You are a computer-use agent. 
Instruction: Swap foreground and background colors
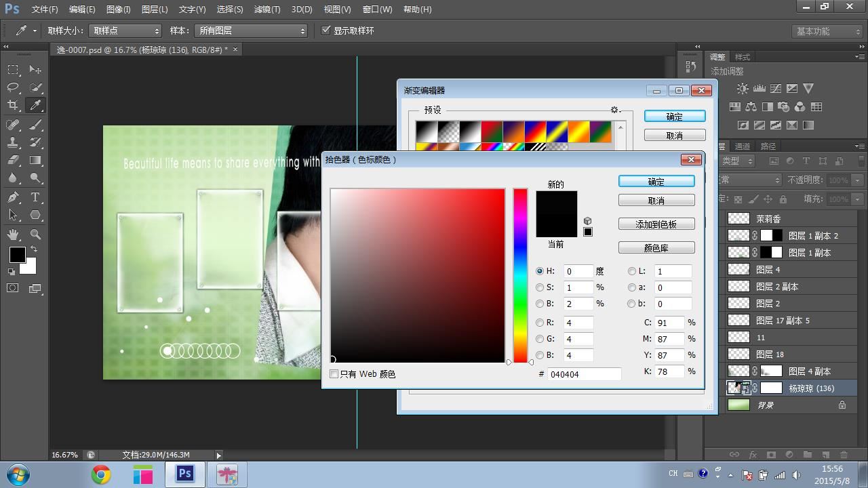point(34,249)
